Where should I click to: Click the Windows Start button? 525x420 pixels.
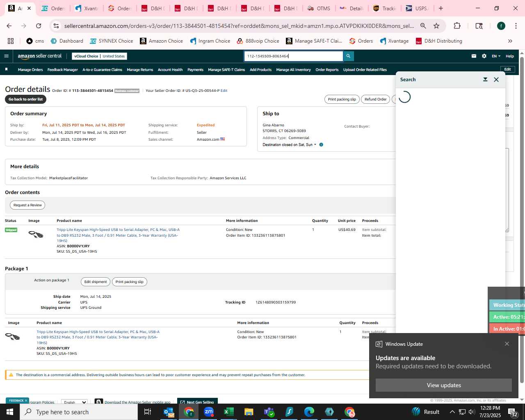coord(10,412)
